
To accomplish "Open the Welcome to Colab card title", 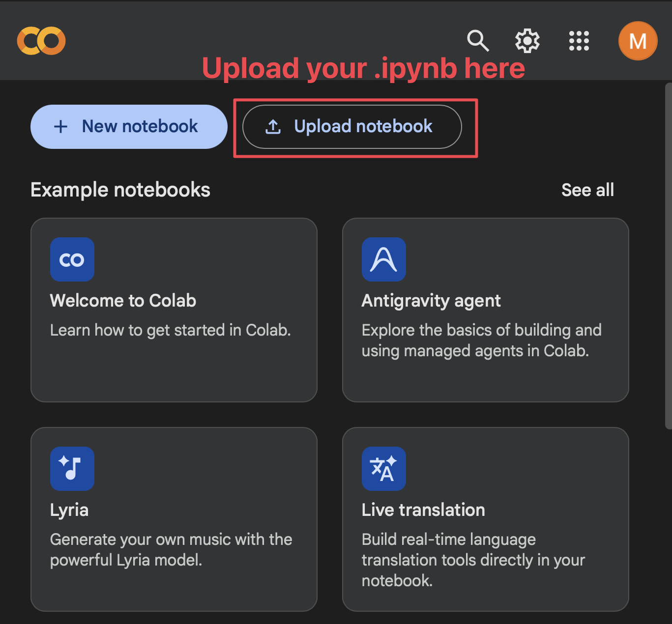I will pyautogui.click(x=123, y=301).
